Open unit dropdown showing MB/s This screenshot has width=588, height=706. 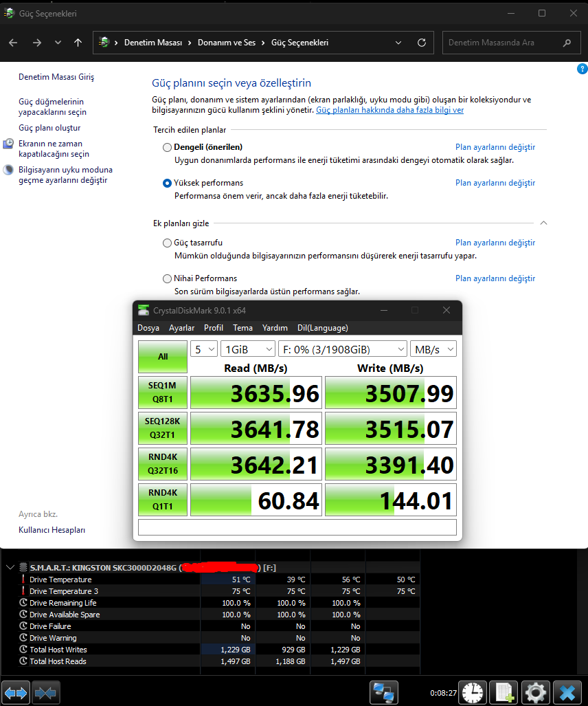(x=433, y=349)
